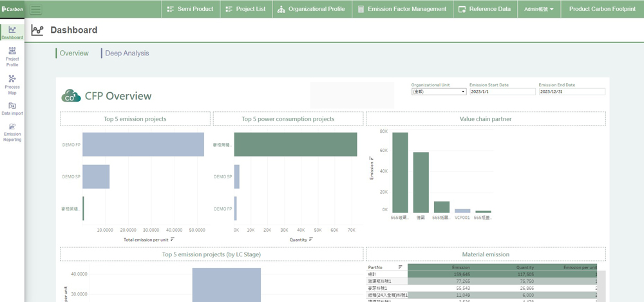Image resolution: width=644 pixels, height=302 pixels.
Task: Click the sort icon beside Total emission per unit
Action: click(173, 239)
